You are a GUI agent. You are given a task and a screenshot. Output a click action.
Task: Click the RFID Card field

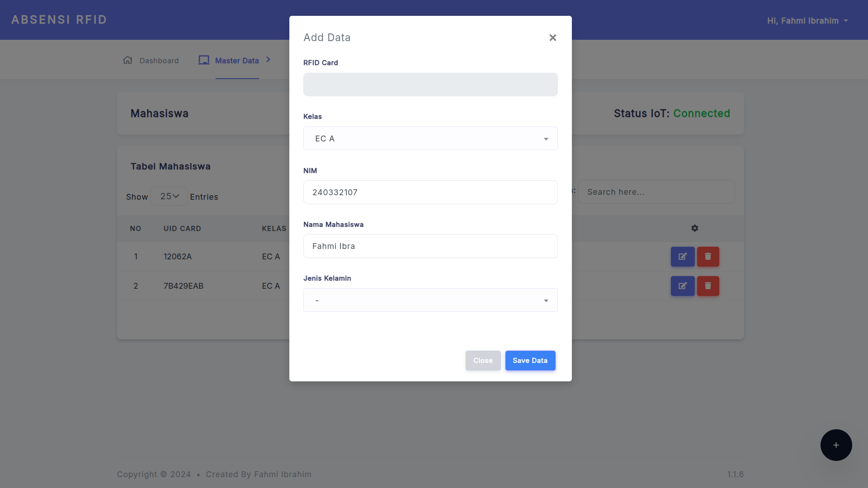430,84
